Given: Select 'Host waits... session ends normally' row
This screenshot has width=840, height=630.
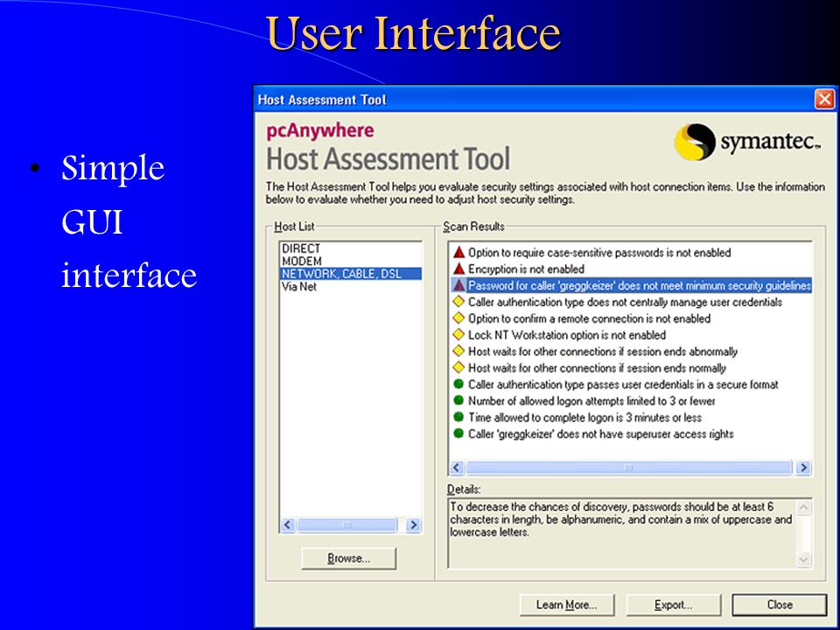Looking at the screenshot, I should [598, 368].
